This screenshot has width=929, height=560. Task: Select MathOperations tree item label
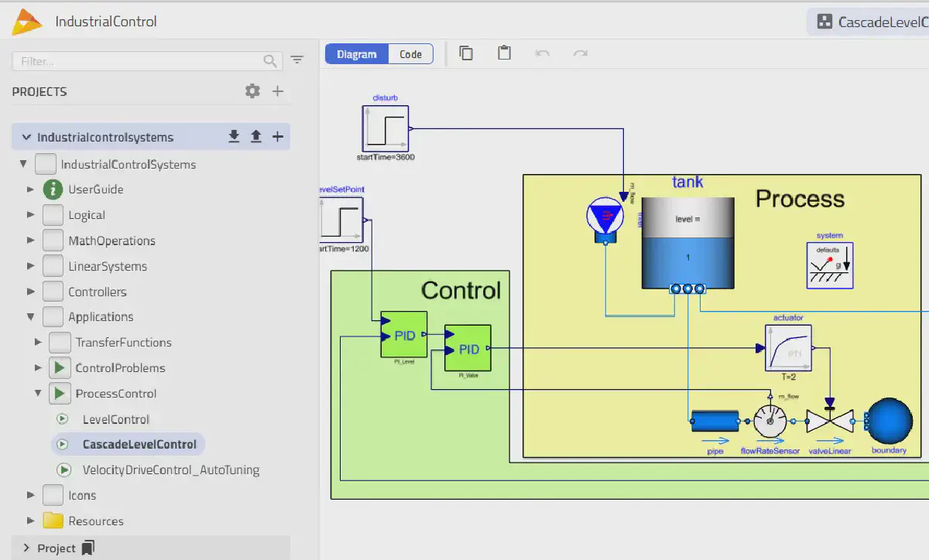(x=111, y=241)
